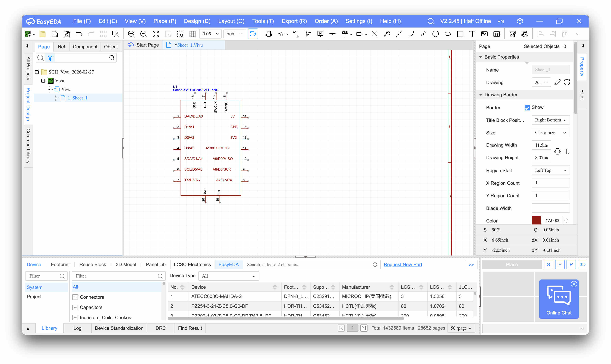Screen dimensions: 611x364
Task: Collapse the SCH_Vivu project tree node
Action: coord(37,72)
